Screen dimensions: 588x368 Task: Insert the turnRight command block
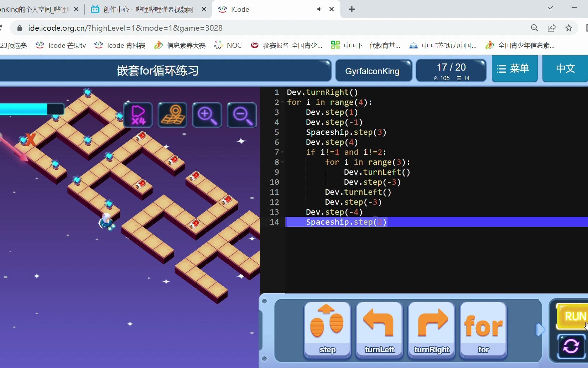tap(431, 329)
